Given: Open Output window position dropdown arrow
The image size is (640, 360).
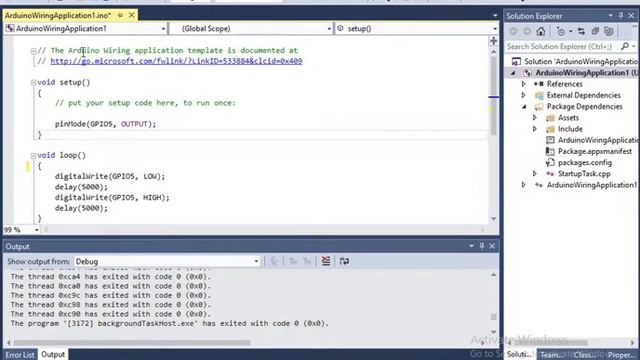Looking at the screenshot, I should point(471,246).
